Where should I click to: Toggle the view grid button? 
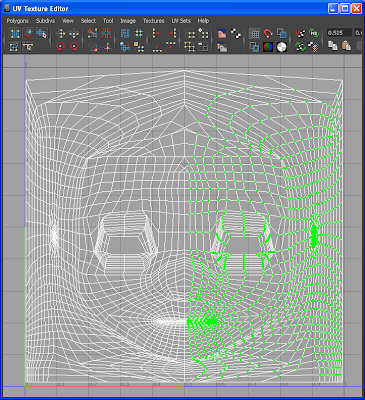(254, 34)
